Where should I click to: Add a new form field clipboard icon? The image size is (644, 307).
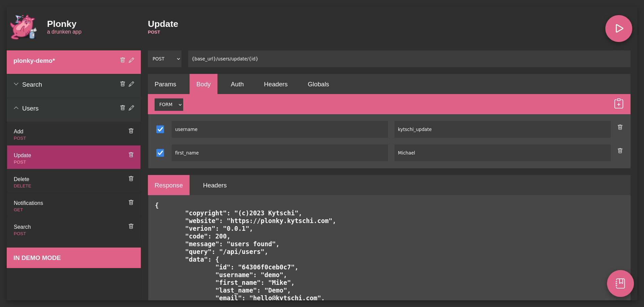619,104
